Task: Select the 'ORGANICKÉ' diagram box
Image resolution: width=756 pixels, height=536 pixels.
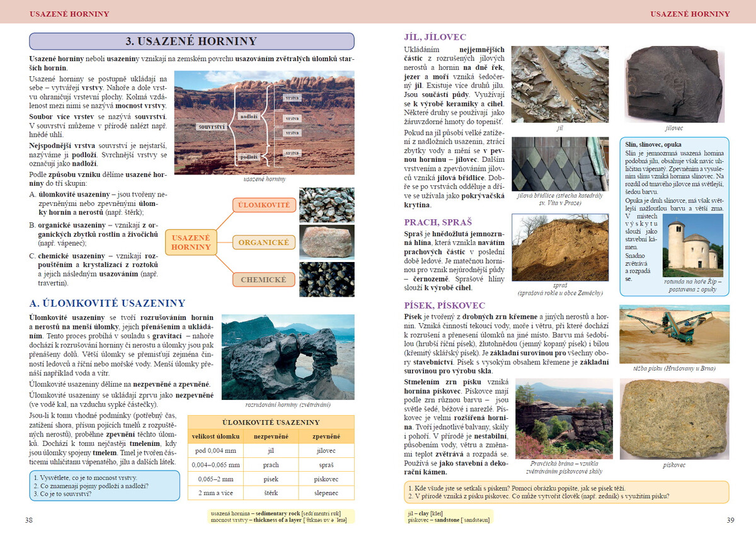Action: point(263,242)
